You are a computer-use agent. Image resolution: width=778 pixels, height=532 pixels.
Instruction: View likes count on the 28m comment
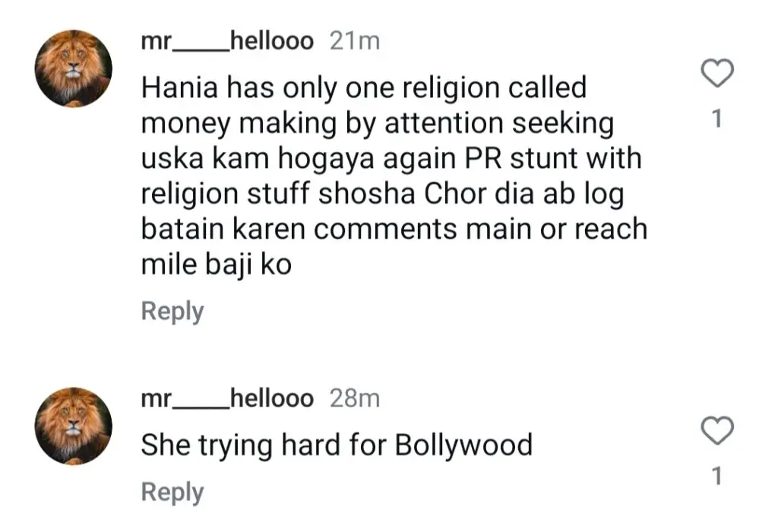point(716,476)
